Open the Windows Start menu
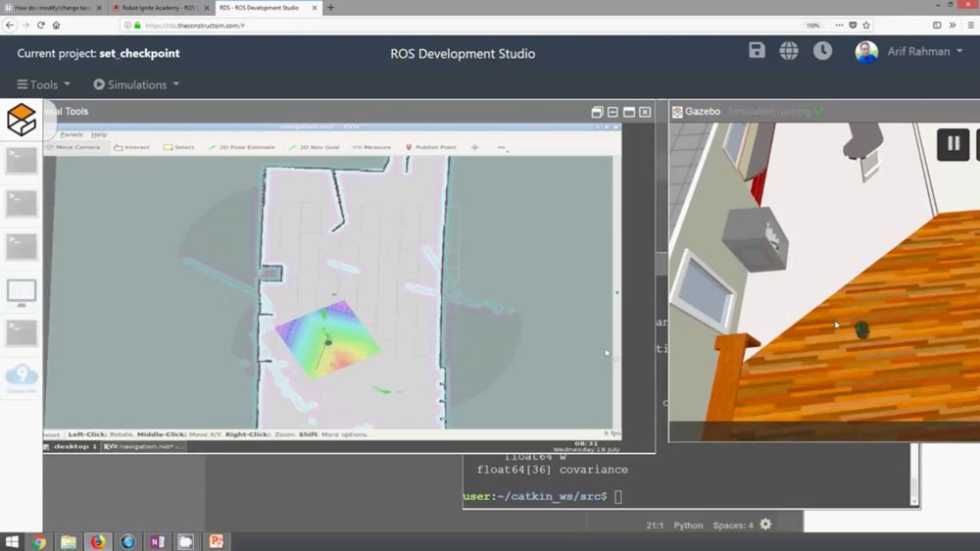The image size is (980, 551). (x=11, y=541)
